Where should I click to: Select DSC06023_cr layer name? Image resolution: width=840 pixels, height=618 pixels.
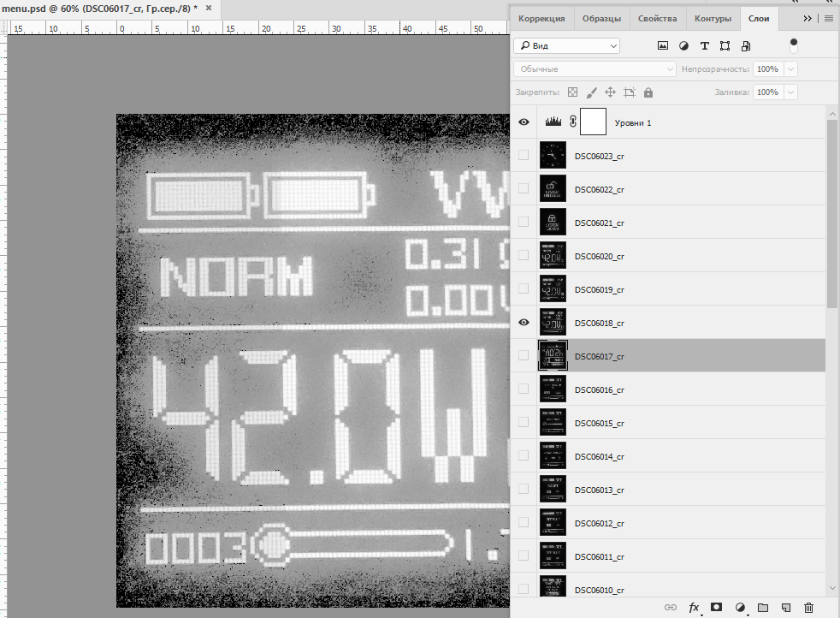(599, 156)
